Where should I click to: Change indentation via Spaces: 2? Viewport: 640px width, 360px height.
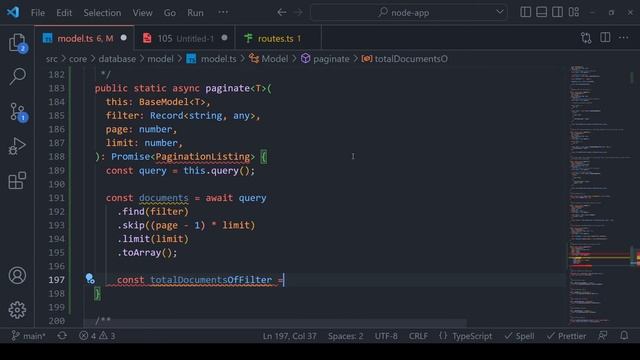point(345,336)
